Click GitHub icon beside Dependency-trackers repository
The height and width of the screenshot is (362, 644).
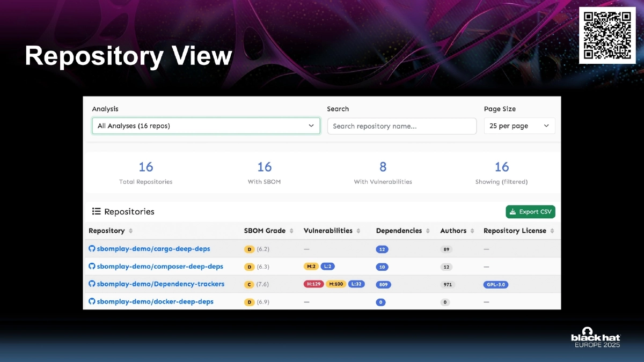92,284
